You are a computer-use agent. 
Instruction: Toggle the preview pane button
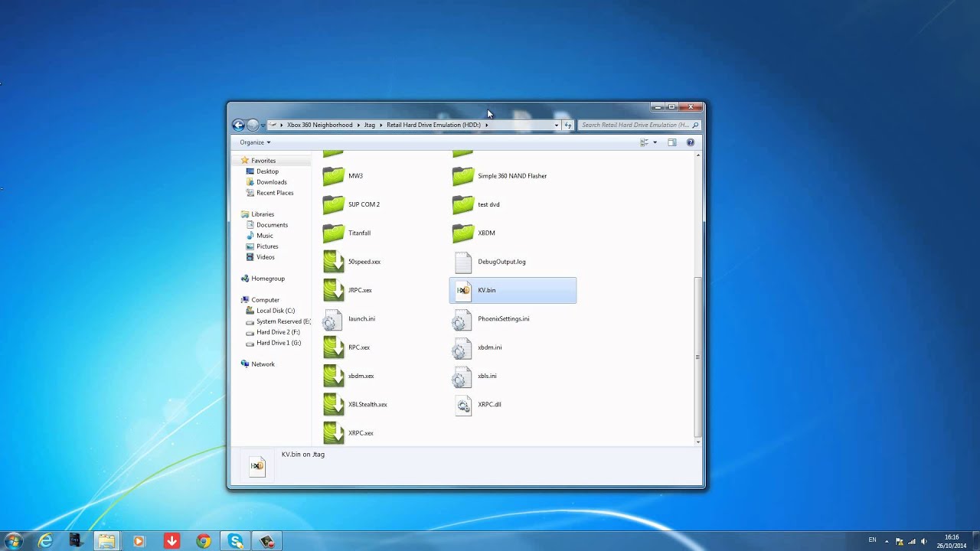click(x=671, y=142)
